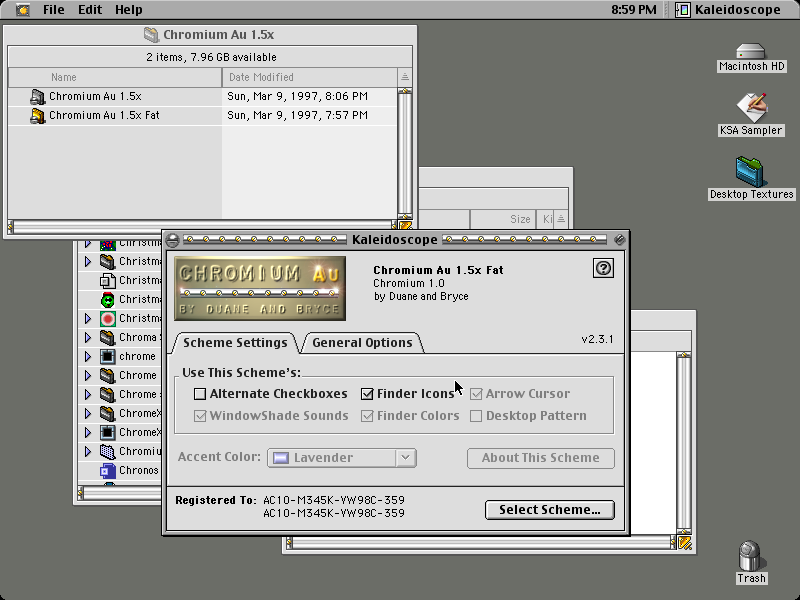800x600 pixels.
Task: Click vertical scrollbar of window behind Kaleidoscope
Action: click(x=684, y=443)
